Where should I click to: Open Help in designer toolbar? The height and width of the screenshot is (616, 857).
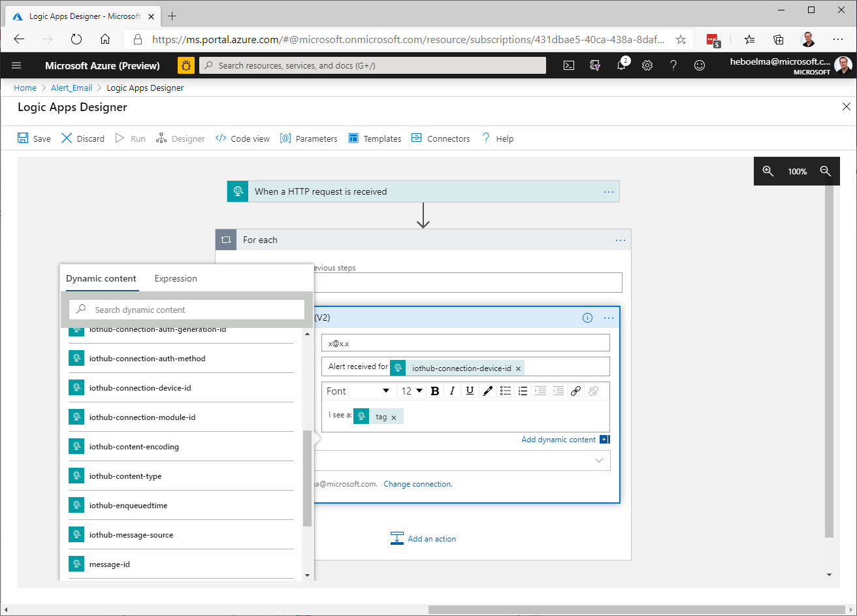(498, 138)
